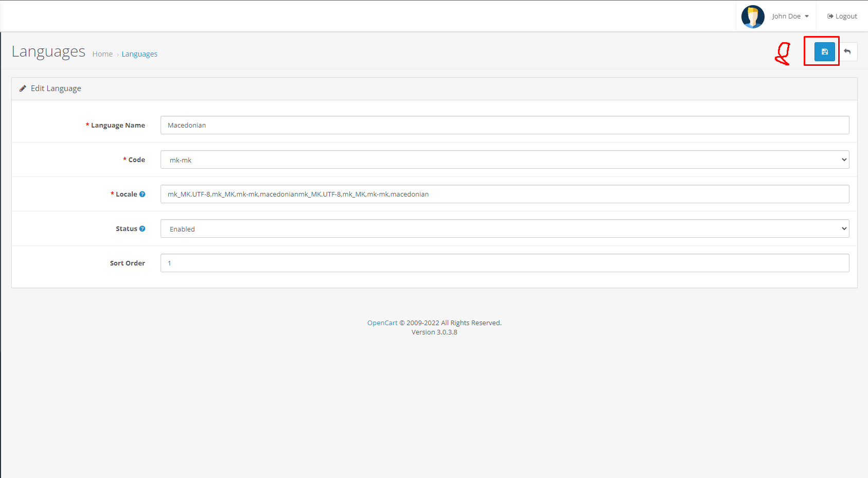Open the Code dropdown showing mk-mk
The height and width of the screenshot is (478, 868).
point(504,160)
